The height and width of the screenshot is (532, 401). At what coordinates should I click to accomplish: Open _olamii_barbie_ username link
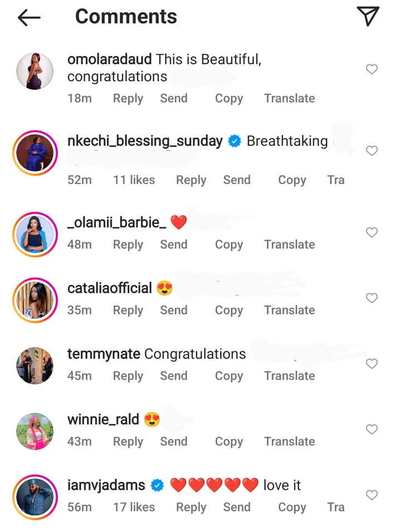coord(116,223)
